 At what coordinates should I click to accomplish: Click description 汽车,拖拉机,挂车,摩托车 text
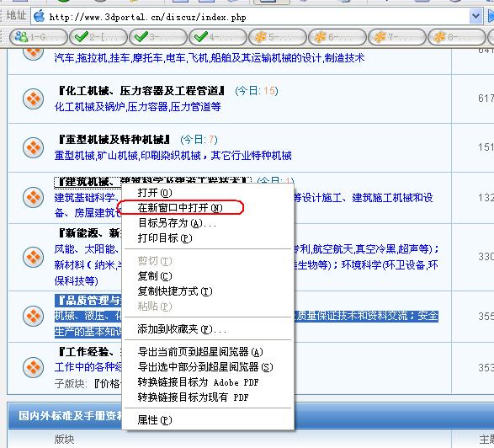click(210, 58)
